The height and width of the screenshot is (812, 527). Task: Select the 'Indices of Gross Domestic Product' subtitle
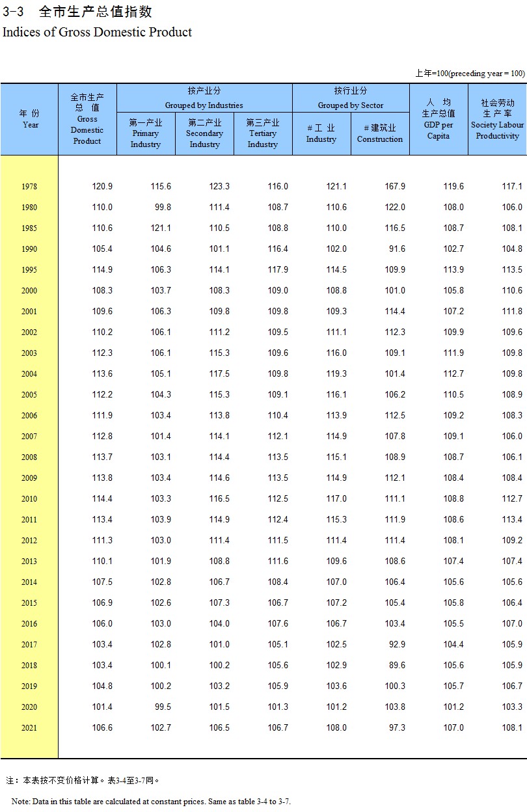tap(98, 32)
